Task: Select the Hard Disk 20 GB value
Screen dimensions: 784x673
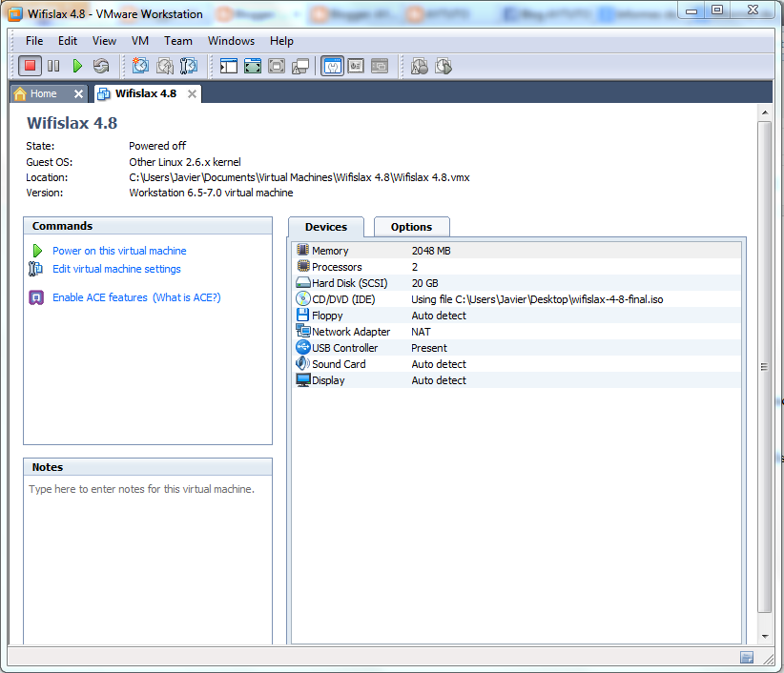Action: pos(425,283)
